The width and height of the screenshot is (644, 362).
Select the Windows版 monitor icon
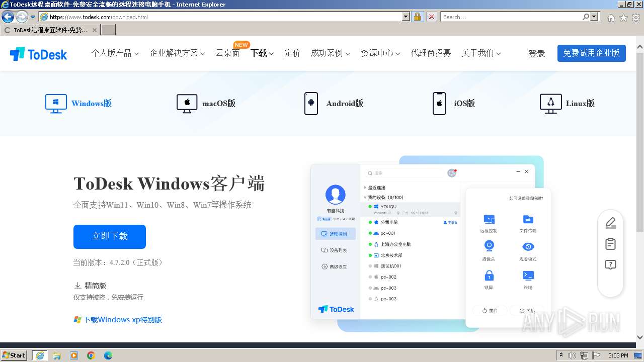[56, 104]
